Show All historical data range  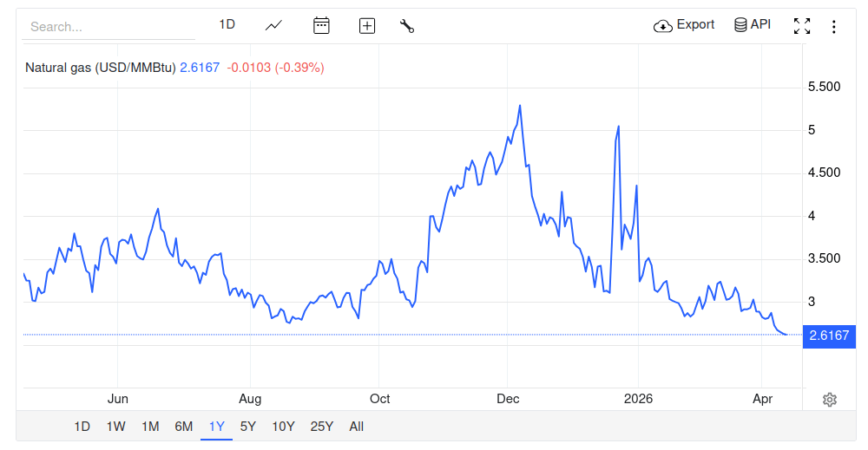coord(356,427)
